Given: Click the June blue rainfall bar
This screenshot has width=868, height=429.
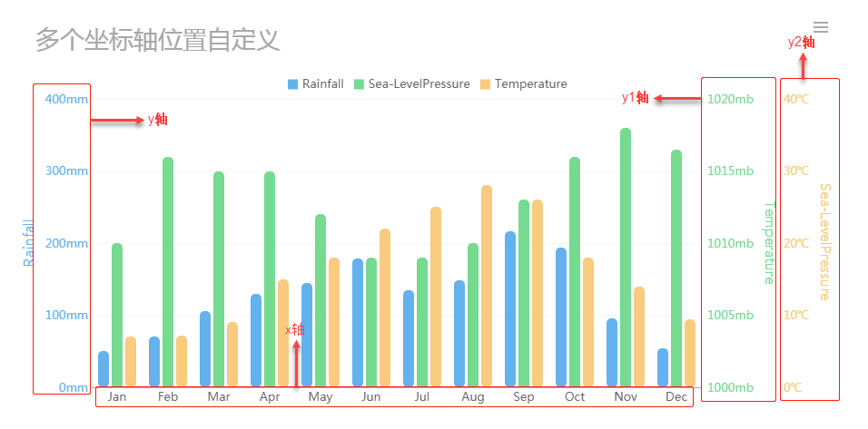Looking at the screenshot, I should tap(358, 323).
